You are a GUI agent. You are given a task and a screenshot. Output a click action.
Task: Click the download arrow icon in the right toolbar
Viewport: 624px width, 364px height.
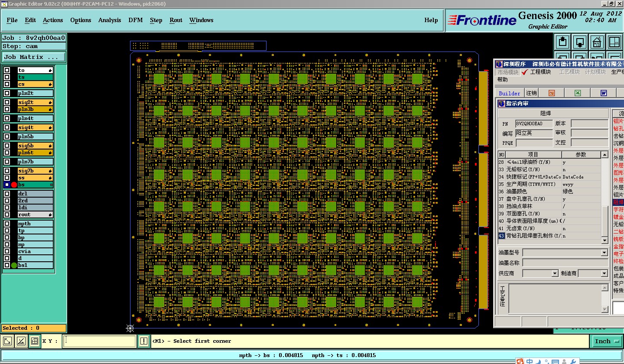click(580, 42)
